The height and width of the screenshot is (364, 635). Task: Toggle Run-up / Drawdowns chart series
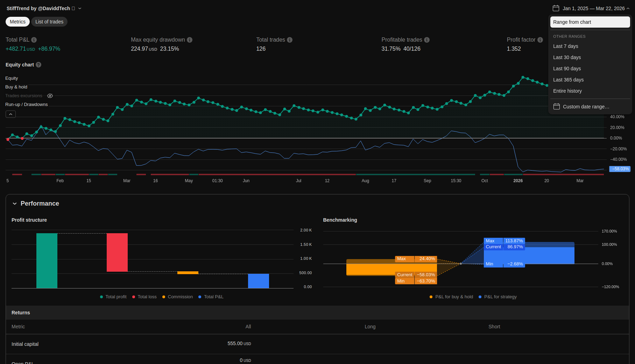point(26,105)
